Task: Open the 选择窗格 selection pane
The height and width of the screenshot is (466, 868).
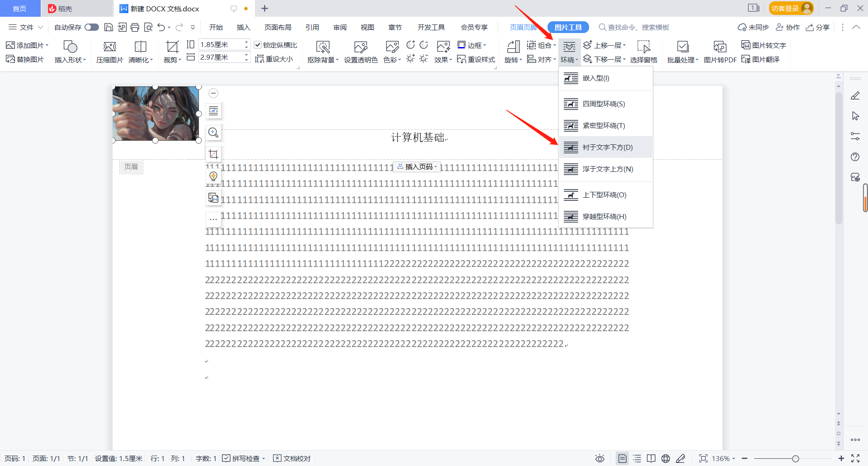Action: tap(644, 51)
